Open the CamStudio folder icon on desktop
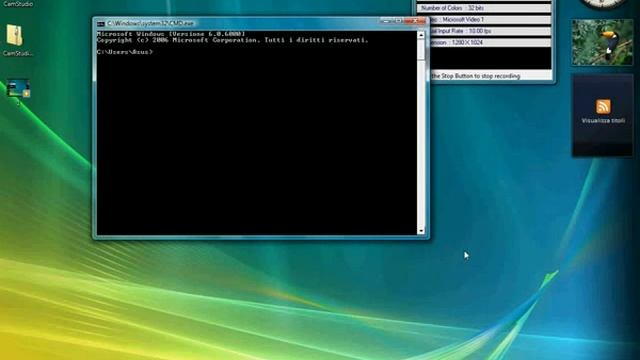The width and height of the screenshot is (640, 360). [x=15, y=35]
